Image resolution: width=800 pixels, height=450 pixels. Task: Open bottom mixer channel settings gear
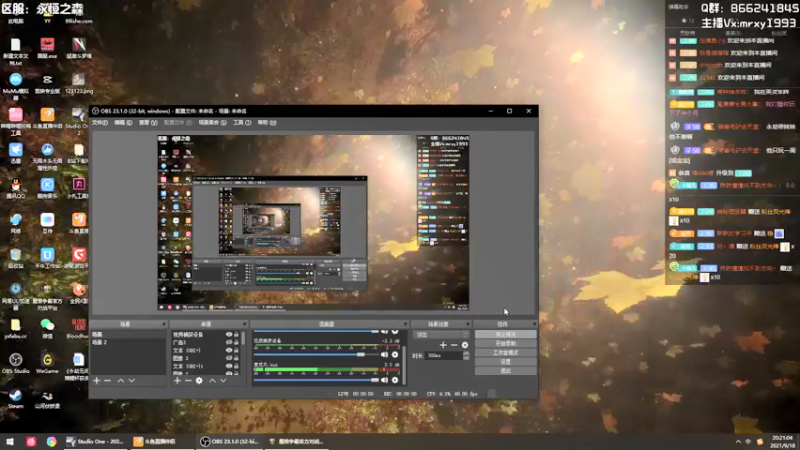tap(395, 380)
